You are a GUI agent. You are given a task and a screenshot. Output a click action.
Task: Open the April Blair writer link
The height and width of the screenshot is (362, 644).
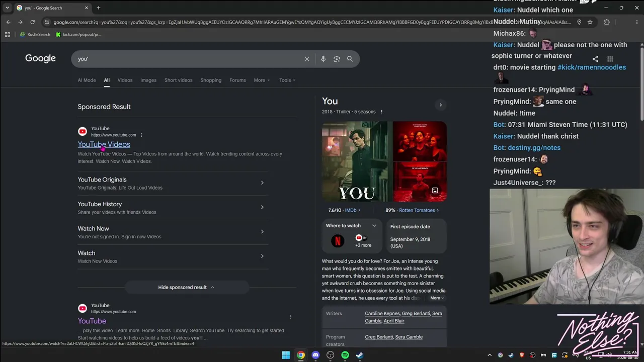(394, 321)
